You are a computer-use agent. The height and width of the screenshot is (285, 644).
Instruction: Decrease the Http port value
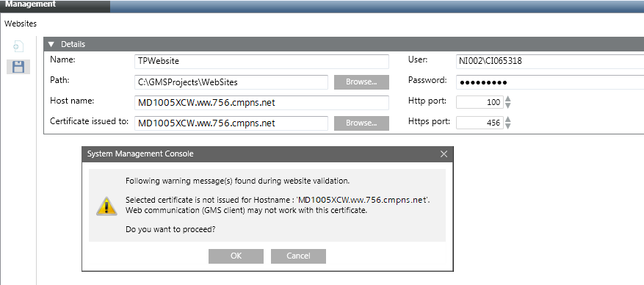(x=507, y=105)
